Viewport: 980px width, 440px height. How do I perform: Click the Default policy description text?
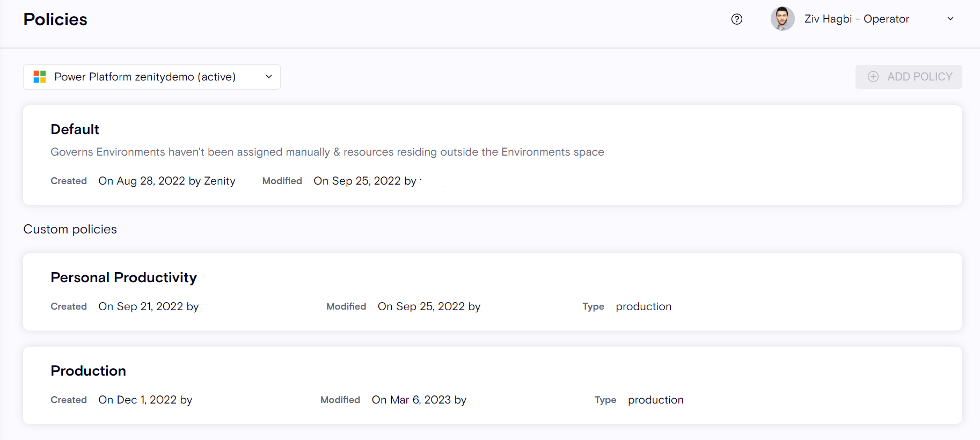(327, 152)
